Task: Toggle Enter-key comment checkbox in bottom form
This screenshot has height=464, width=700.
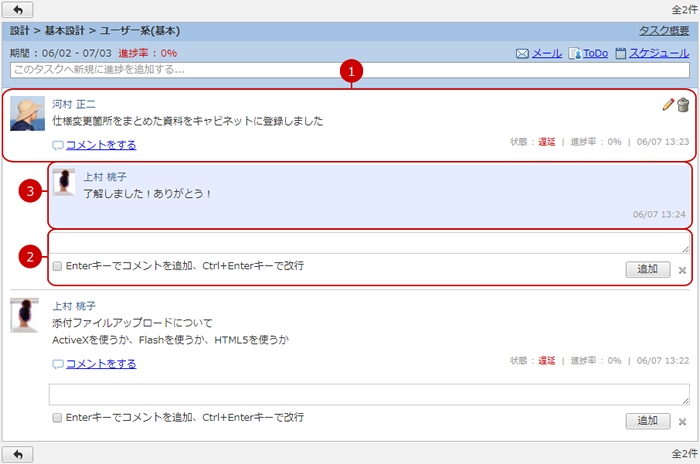Action: [x=57, y=418]
